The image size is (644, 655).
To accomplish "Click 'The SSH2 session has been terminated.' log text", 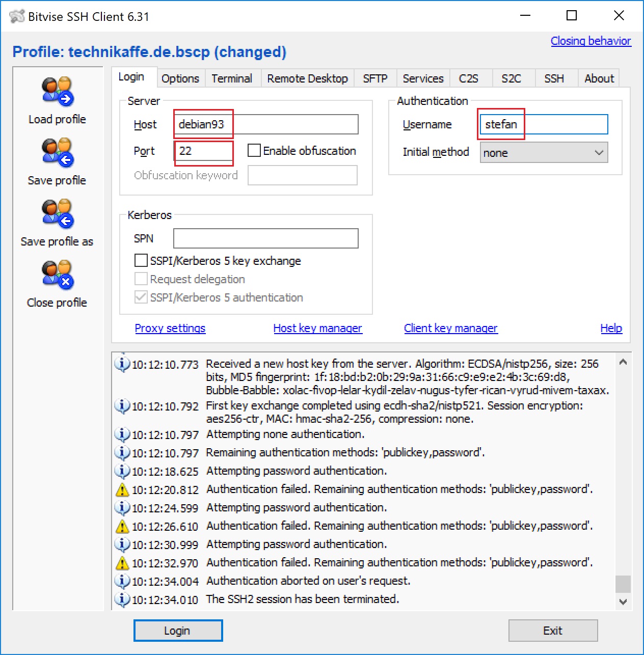I will (x=303, y=599).
